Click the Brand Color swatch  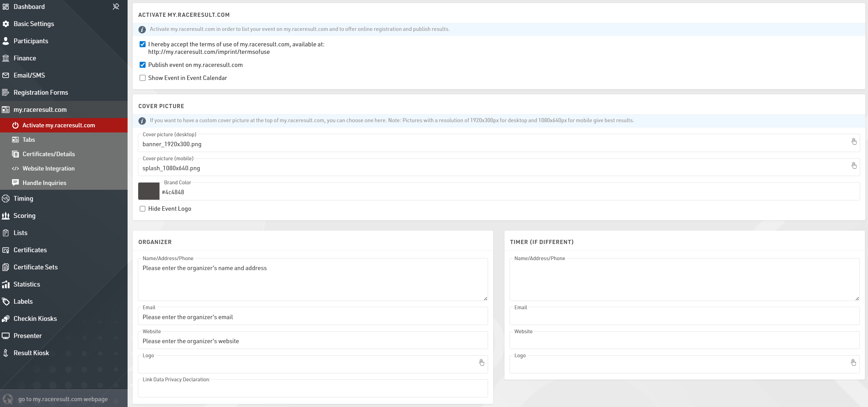pos(149,191)
